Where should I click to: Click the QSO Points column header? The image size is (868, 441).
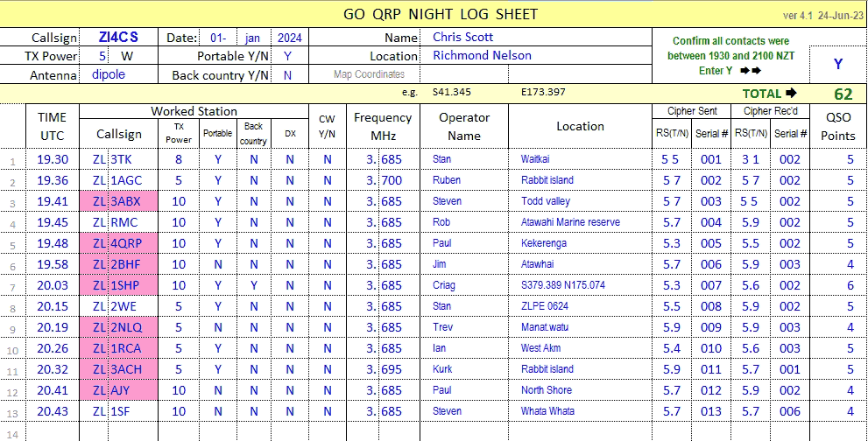coord(838,126)
